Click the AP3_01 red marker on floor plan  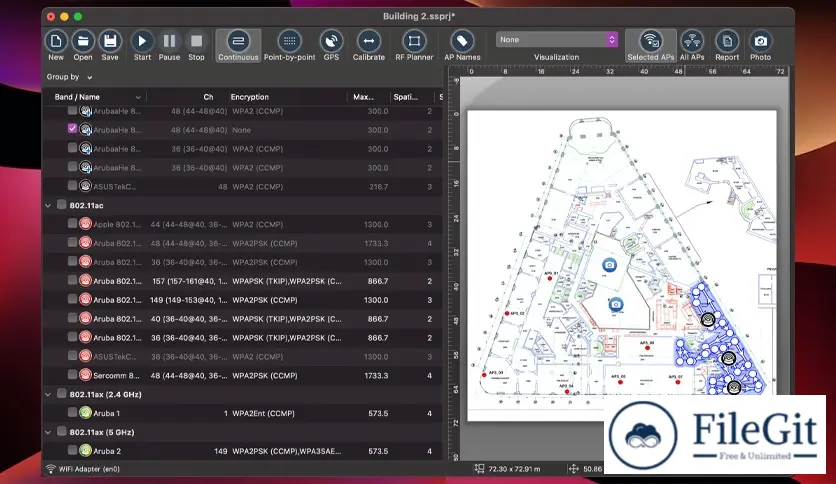pyautogui.click(x=550, y=279)
